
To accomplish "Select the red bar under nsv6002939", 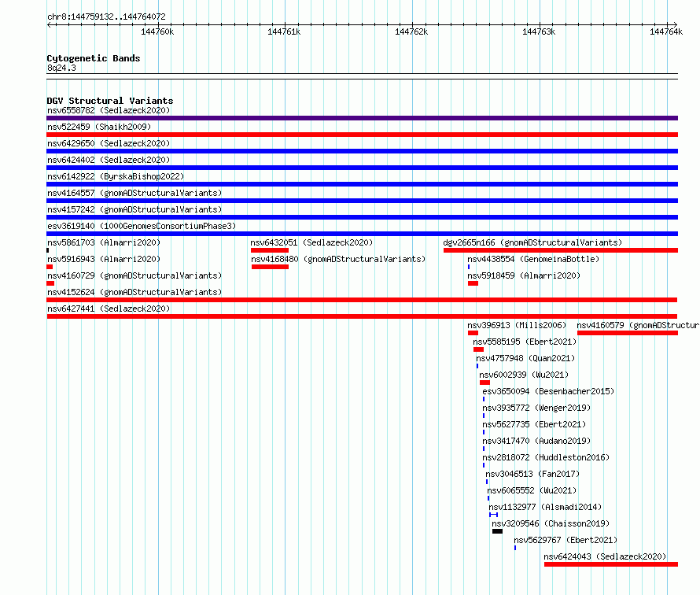I will click(484, 382).
